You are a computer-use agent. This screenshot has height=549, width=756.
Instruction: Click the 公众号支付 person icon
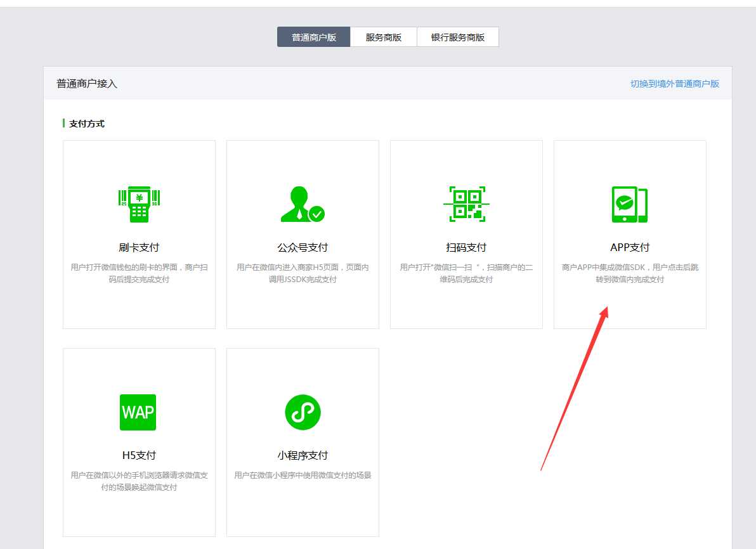(303, 204)
